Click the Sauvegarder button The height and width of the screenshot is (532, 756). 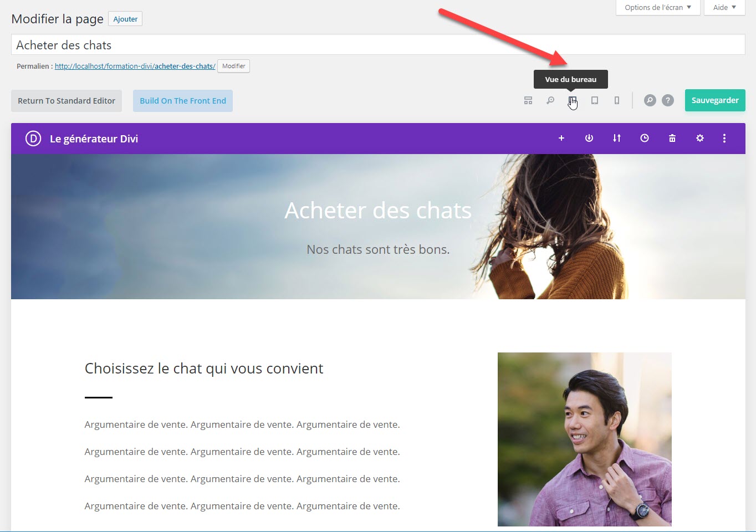715,100
